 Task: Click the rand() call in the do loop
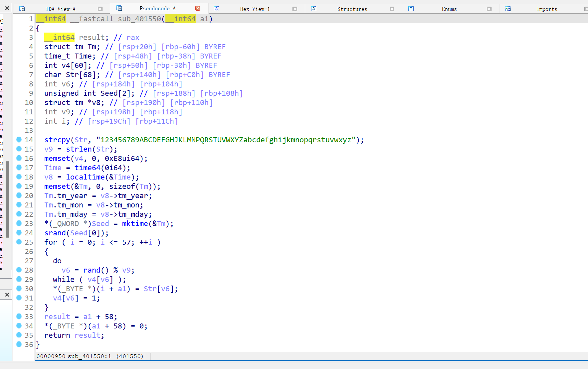[x=96, y=270]
